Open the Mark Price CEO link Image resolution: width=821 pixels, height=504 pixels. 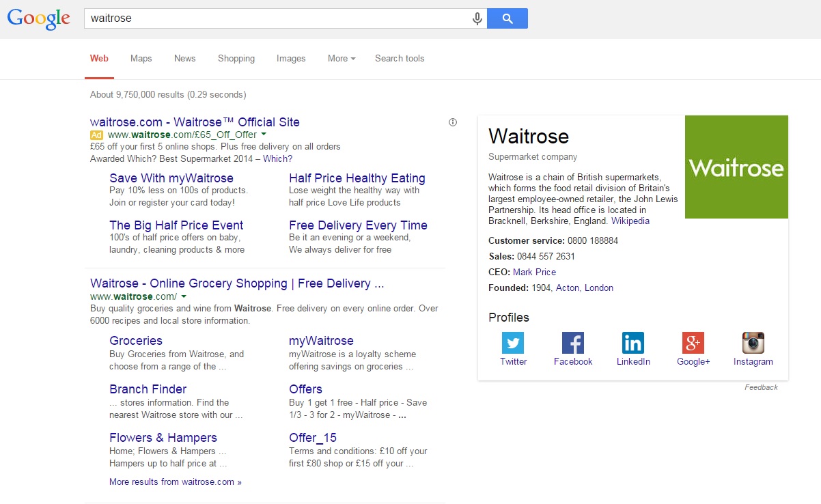coord(534,272)
